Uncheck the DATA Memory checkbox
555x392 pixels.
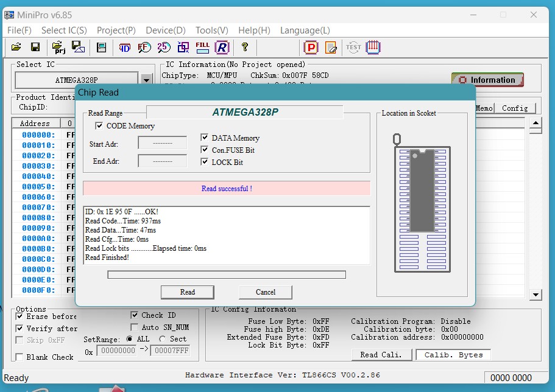tap(204, 138)
